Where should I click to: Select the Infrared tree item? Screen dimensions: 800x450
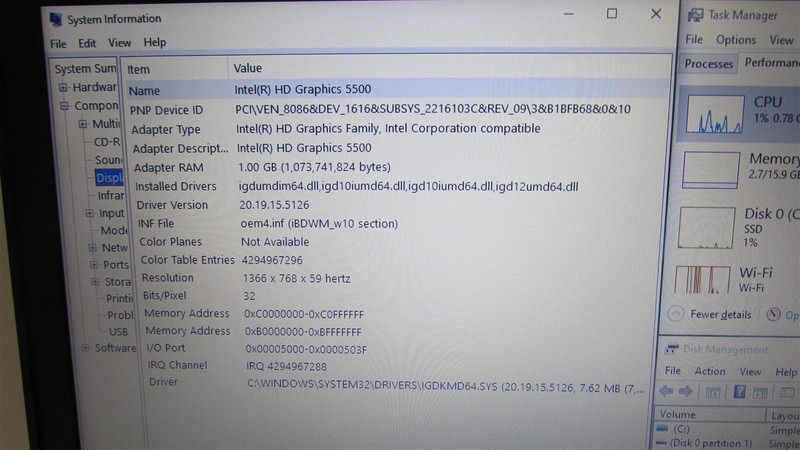pyautogui.click(x=111, y=195)
